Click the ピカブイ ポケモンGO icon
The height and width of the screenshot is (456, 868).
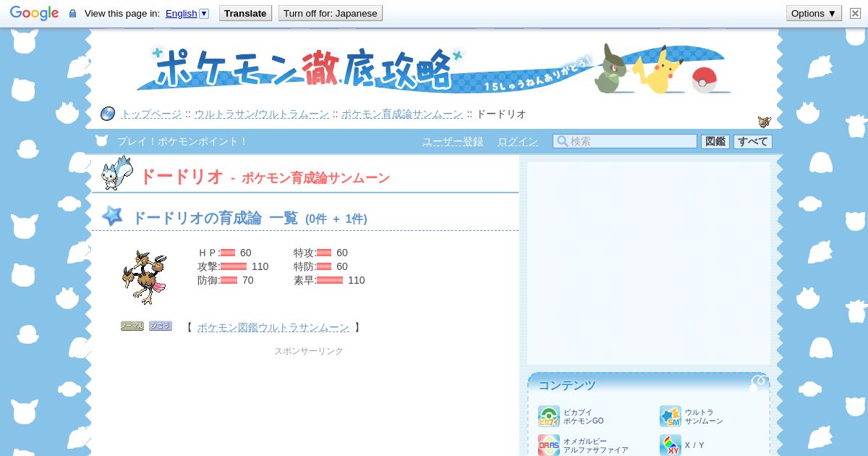(549, 416)
